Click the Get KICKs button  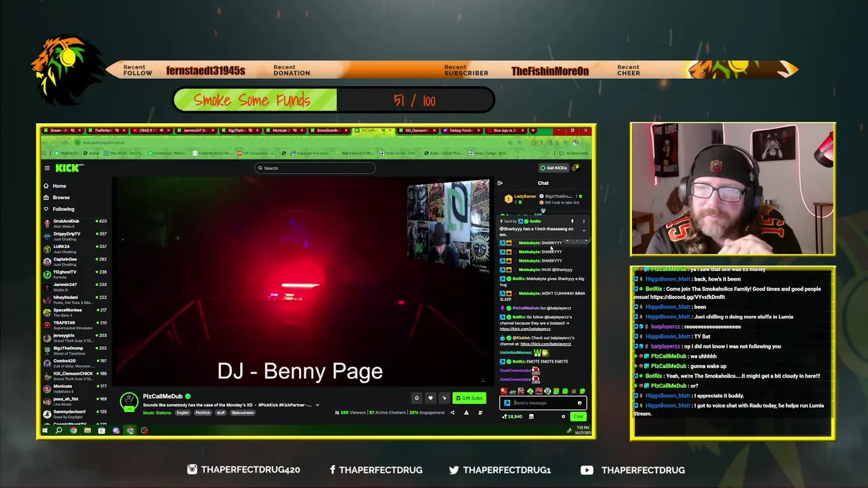tap(553, 168)
